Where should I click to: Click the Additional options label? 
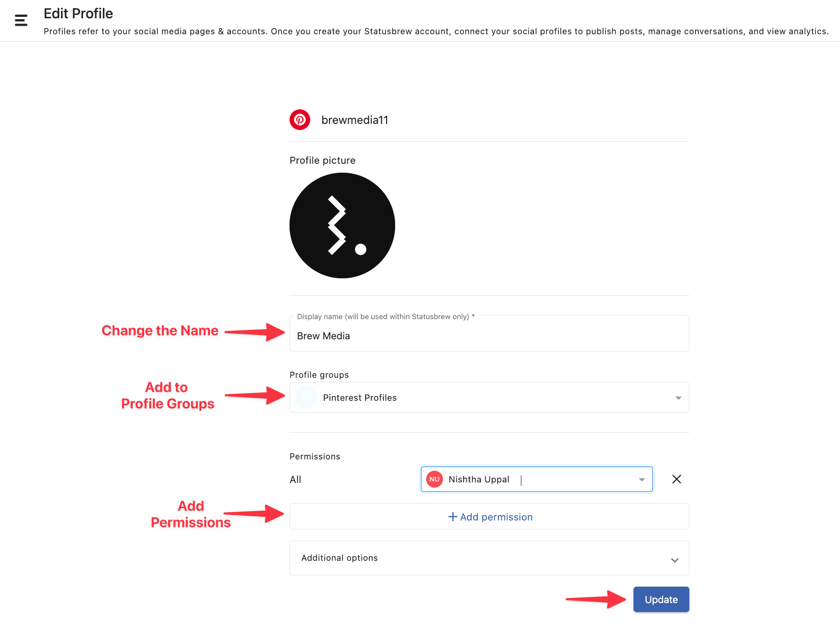click(x=339, y=558)
